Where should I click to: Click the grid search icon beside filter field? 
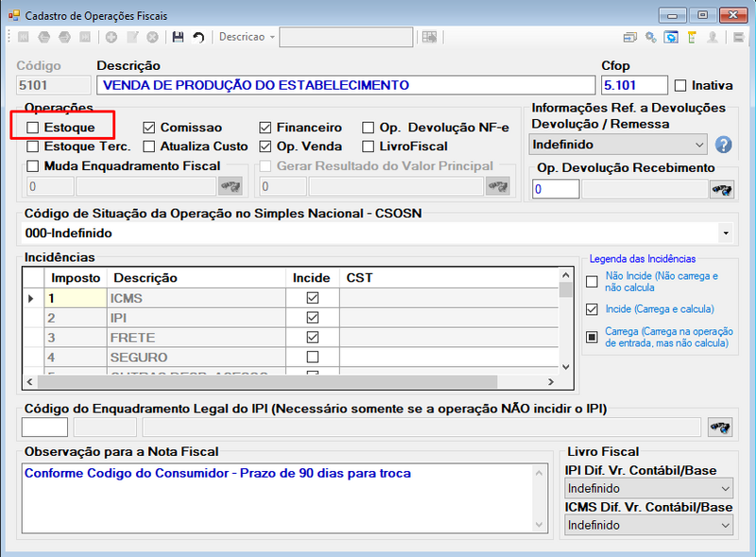pyautogui.click(x=429, y=37)
